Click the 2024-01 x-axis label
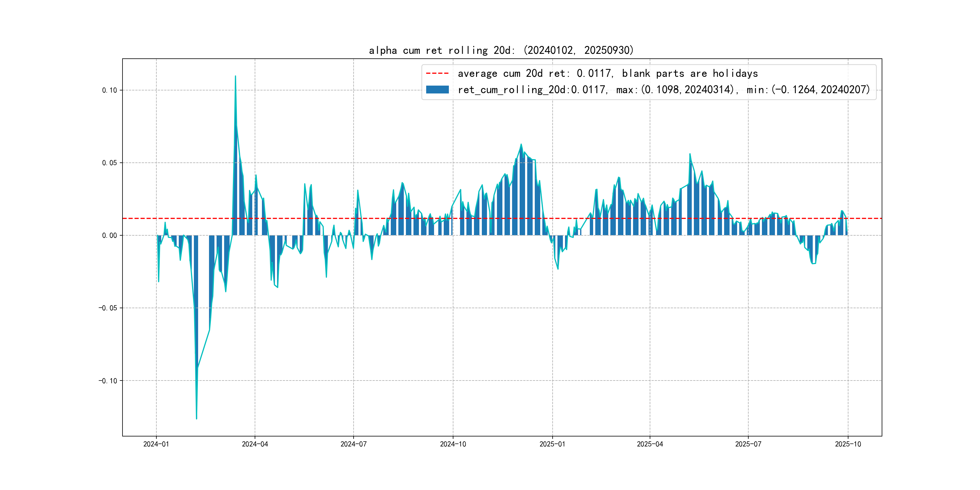This screenshot has width=980, height=490. coord(156,444)
